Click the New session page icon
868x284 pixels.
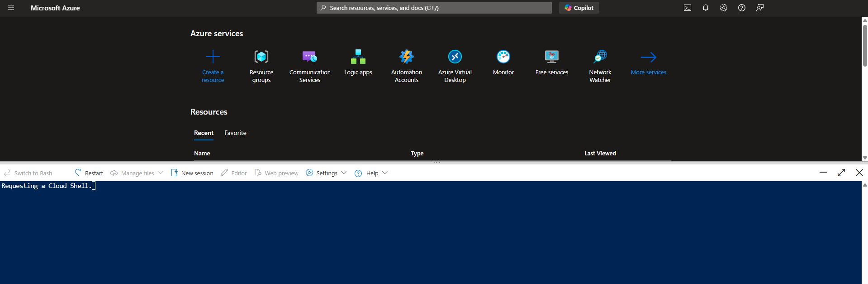[x=174, y=173]
